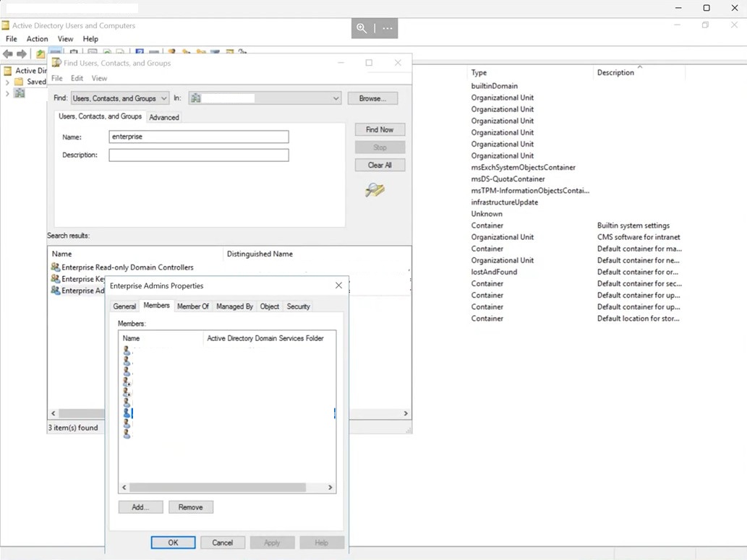Click the highlighted member user icon

pyautogui.click(x=127, y=412)
